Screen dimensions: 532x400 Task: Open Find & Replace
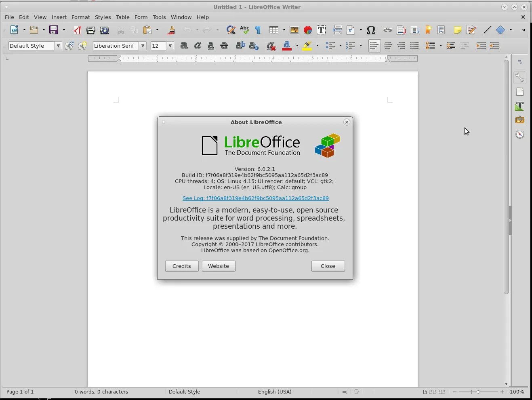[x=231, y=30]
